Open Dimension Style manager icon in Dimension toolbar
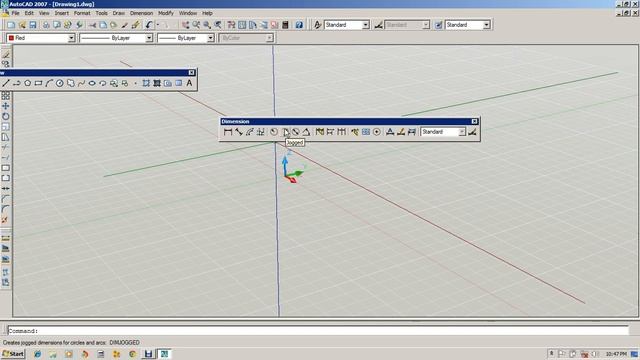This screenshot has width=640, height=360. pos(472,132)
